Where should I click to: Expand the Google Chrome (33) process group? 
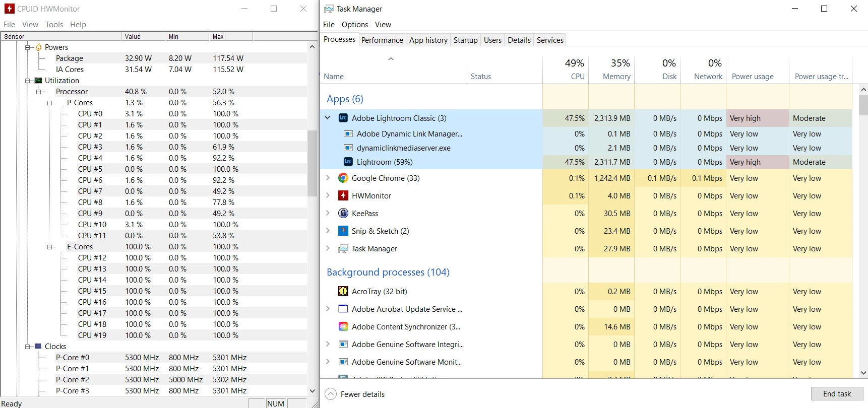coord(328,178)
